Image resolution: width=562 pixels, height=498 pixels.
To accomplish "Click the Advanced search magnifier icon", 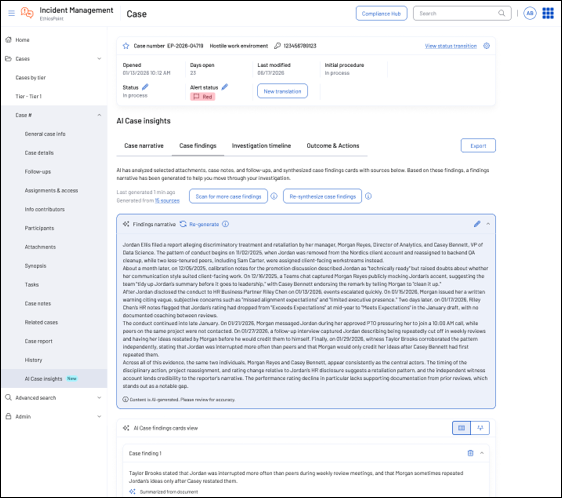I will [x=9, y=398].
